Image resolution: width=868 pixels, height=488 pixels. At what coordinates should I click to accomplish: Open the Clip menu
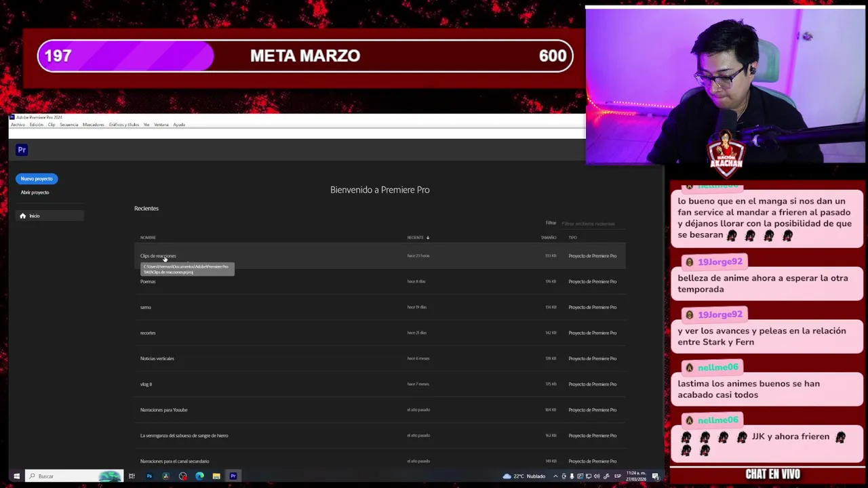(52, 125)
